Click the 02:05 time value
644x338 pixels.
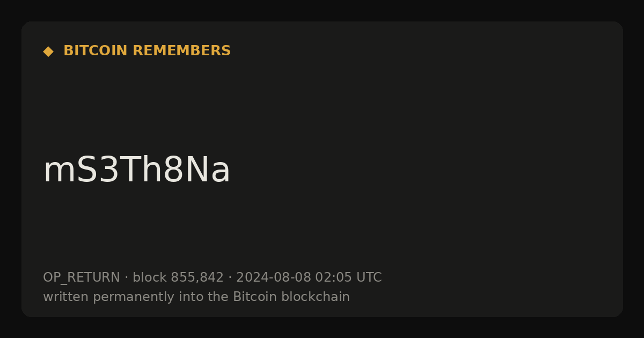[x=334, y=277]
